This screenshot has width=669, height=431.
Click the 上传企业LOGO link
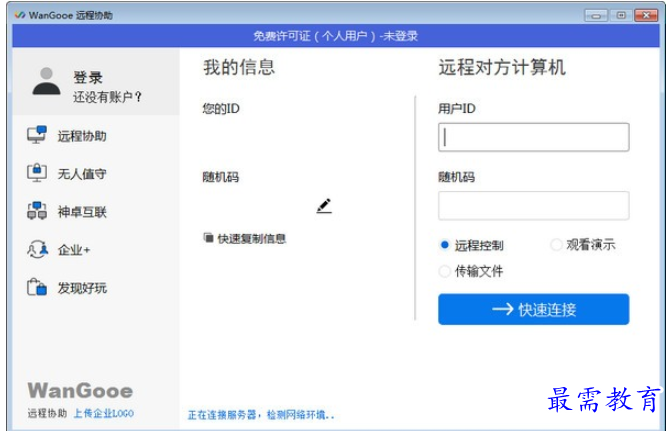[x=104, y=413]
